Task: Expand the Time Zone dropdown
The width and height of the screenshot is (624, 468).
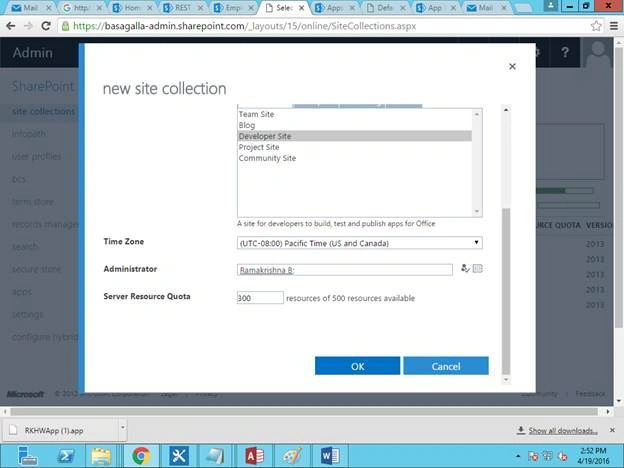Action: [359, 243]
